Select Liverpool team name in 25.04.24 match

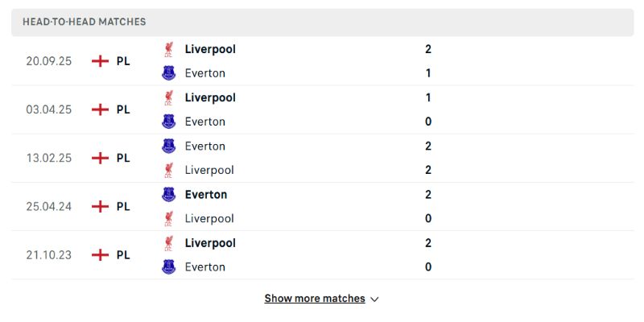coord(209,218)
